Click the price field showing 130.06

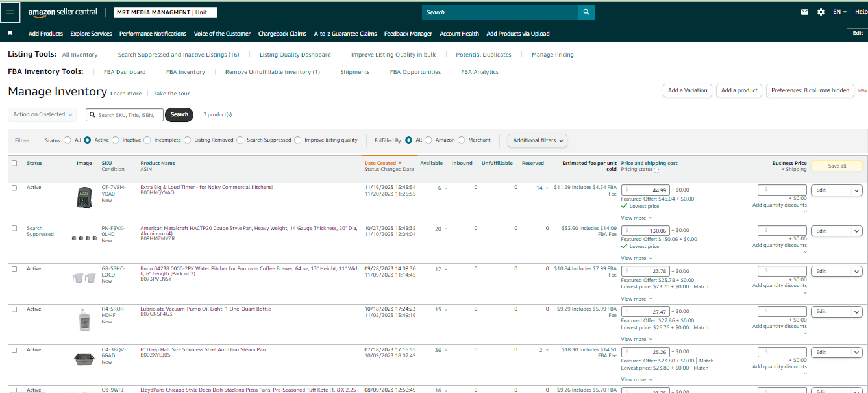(645, 231)
